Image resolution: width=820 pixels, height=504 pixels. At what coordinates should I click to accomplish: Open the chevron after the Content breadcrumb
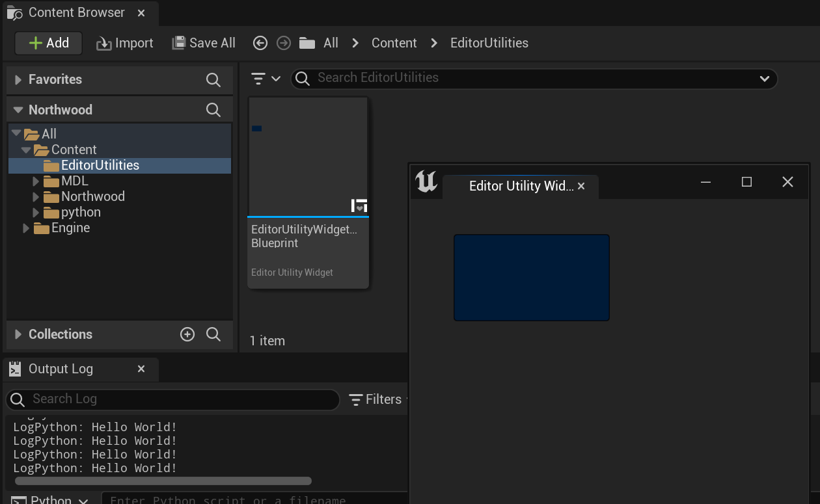click(434, 43)
